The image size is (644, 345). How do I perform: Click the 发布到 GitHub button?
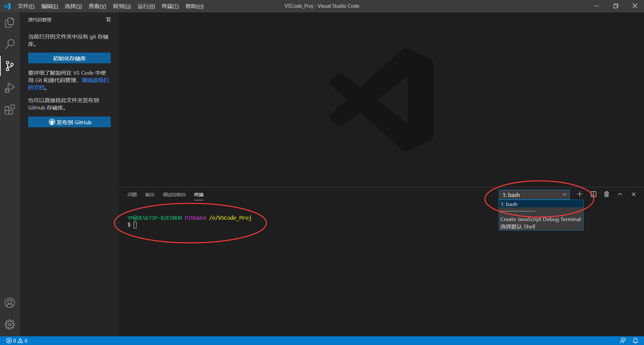coord(69,122)
